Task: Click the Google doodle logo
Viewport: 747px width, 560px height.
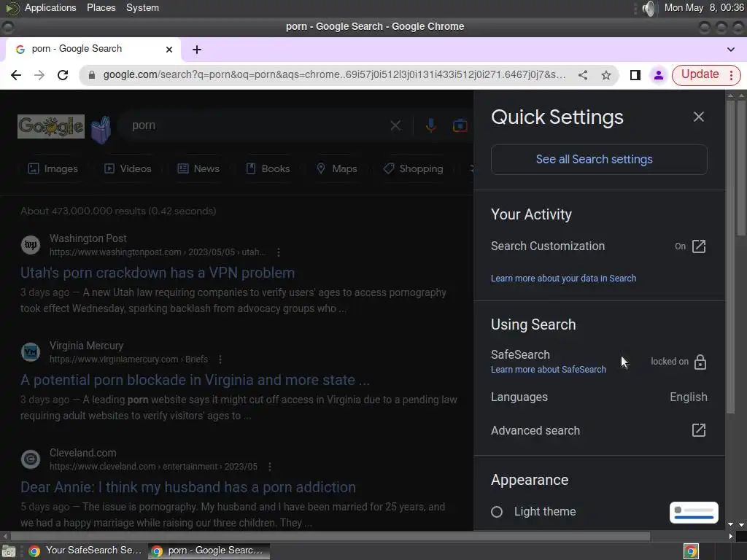Action: tap(51, 127)
